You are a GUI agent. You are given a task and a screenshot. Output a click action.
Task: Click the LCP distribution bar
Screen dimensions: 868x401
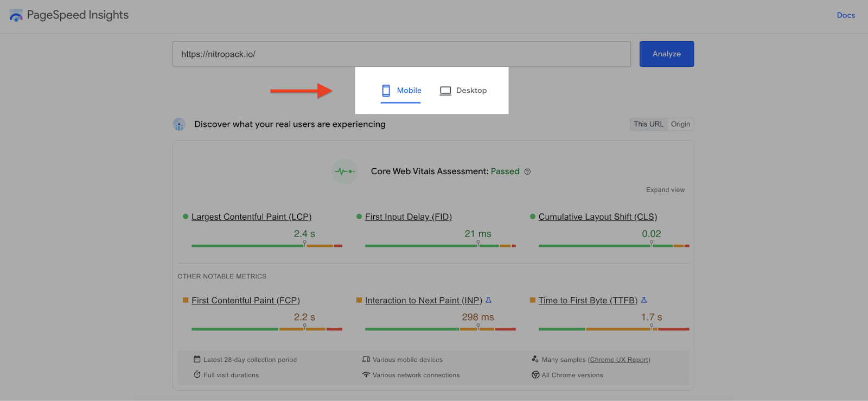click(x=267, y=246)
